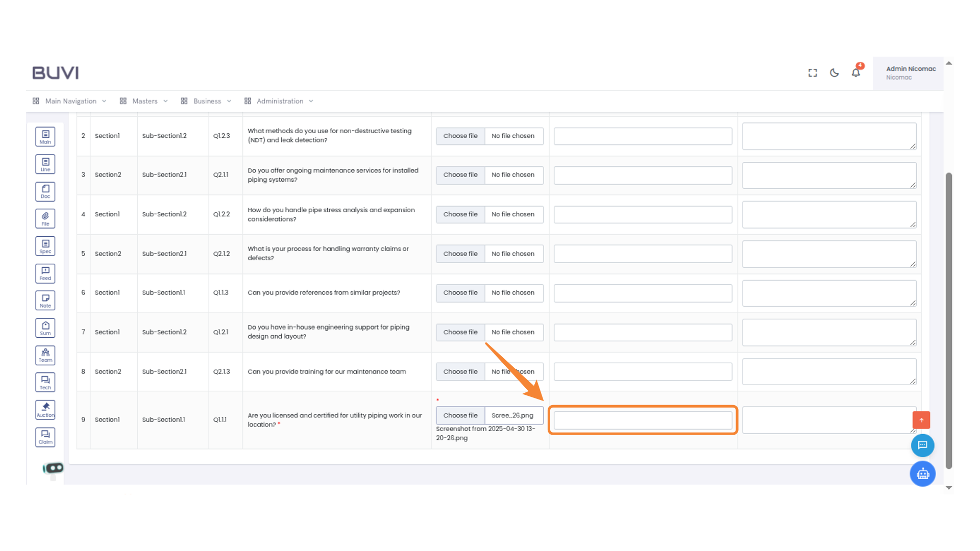Expand the Main Navigation dropdown

pyautogui.click(x=70, y=101)
